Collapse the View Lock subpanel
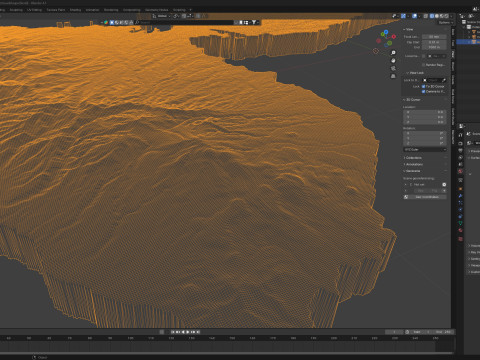Viewport: 480px width, 360px height. point(415,73)
